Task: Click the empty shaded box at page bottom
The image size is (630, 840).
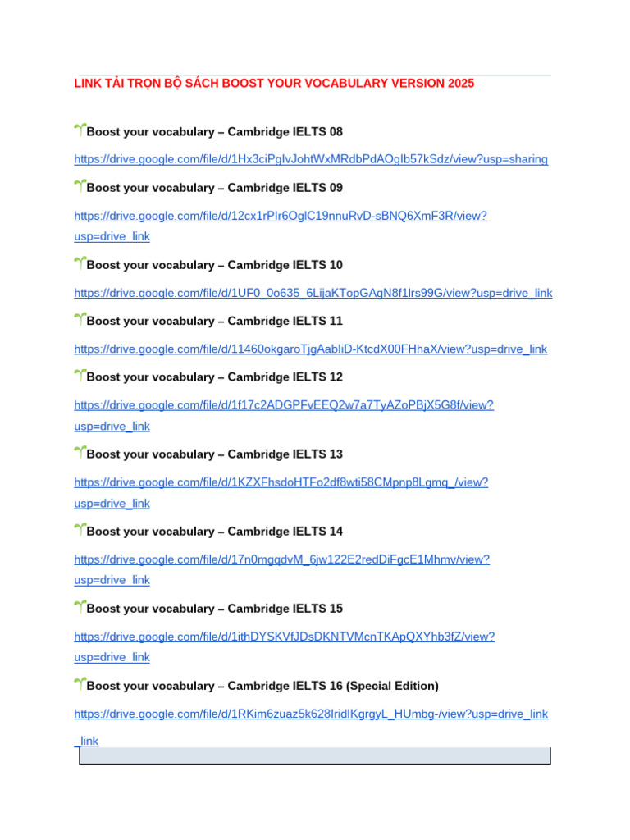Action: 314,756
